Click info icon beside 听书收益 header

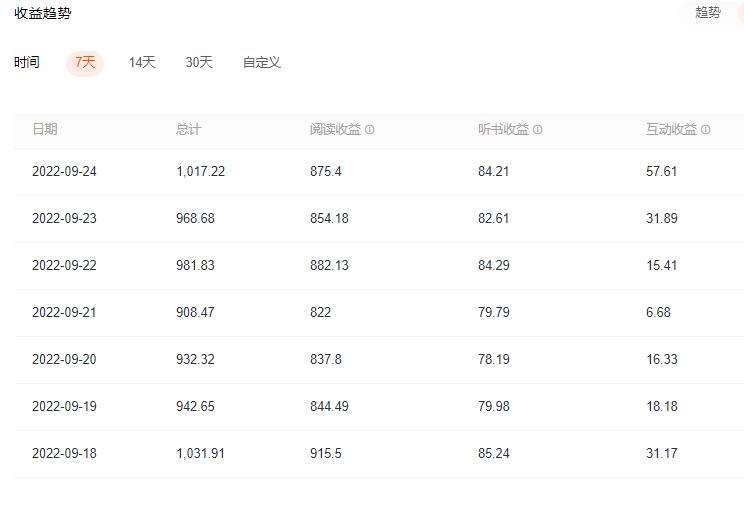(538, 130)
